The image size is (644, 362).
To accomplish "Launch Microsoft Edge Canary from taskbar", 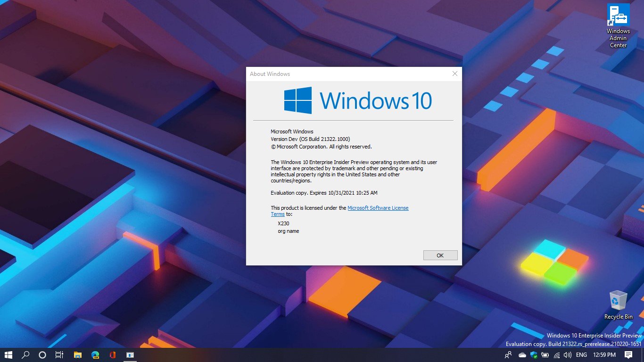I will tap(95, 354).
